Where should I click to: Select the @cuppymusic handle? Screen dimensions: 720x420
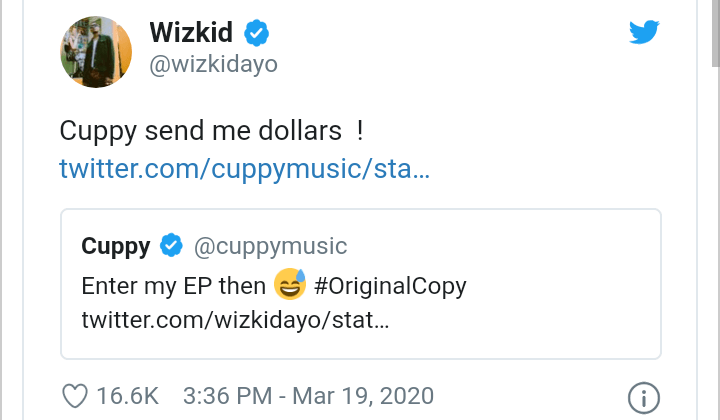pos(269,246)
